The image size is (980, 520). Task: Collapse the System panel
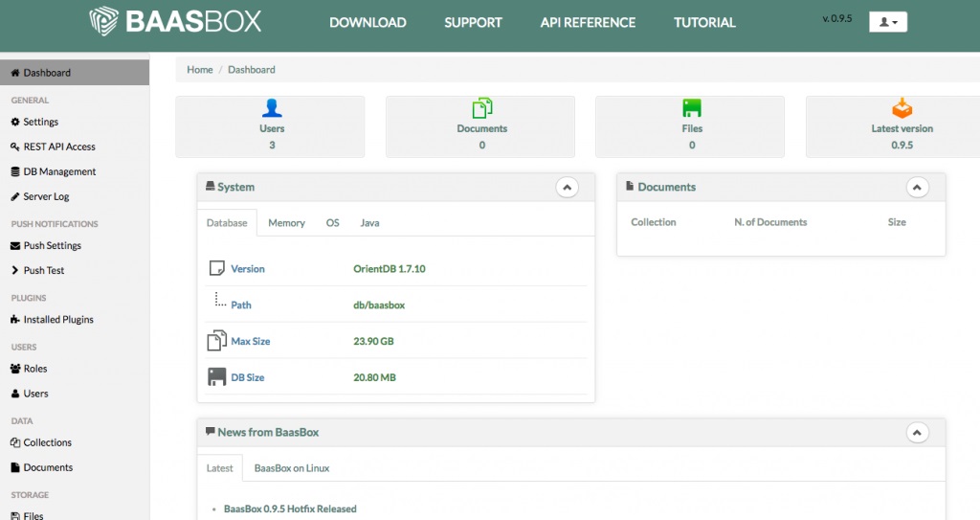click(x=567, y=187)
